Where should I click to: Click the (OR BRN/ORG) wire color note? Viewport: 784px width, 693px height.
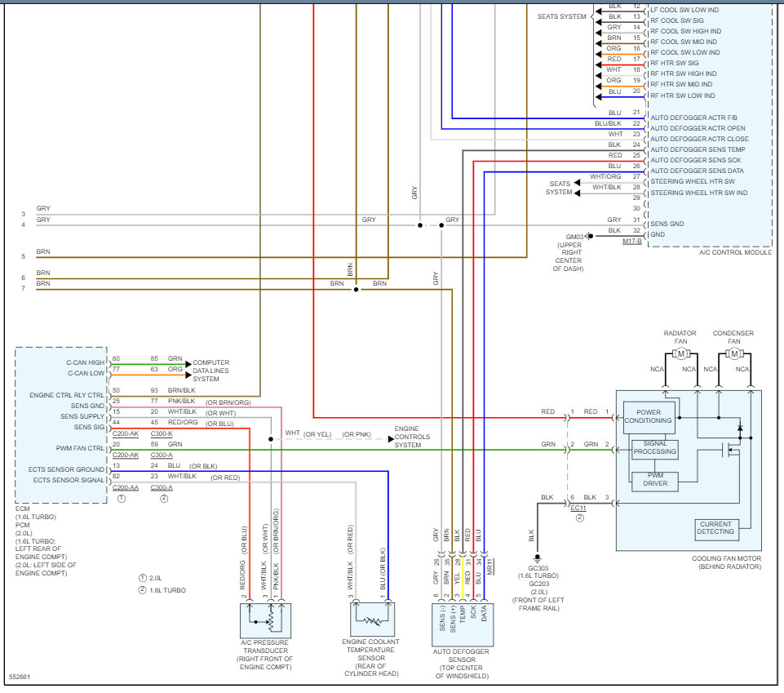pyautogui.click(x=228, y=402)
